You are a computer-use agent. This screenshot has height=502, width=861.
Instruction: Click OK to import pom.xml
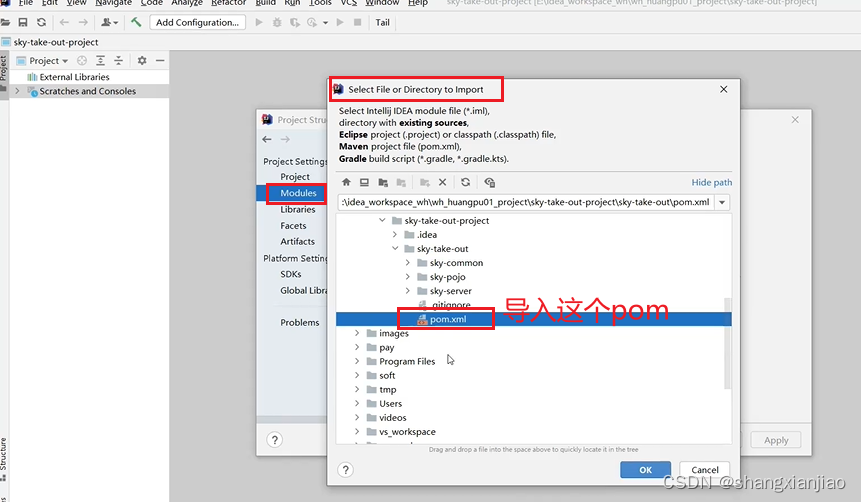(645, 470)
